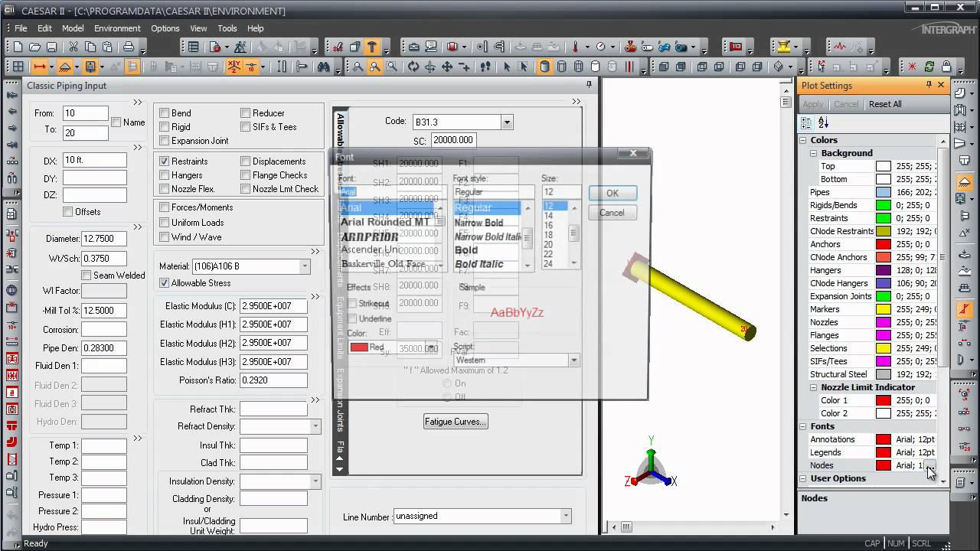The height and width of the screenshot is (551, 980).
Task: Check the Offsets checkbox
Action: (68, 212)
